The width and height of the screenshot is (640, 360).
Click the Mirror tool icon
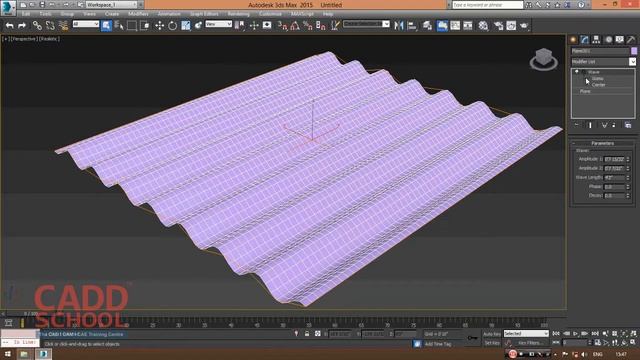click(x=399, y=25)
